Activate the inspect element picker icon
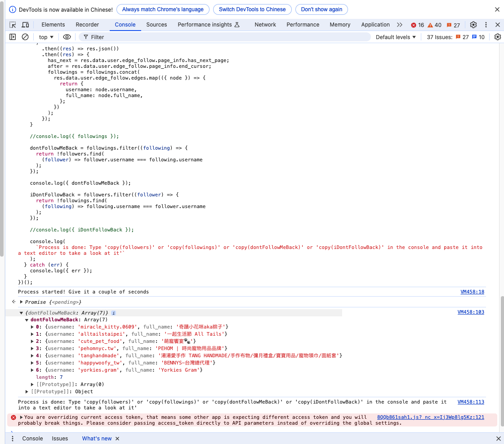504x444 pixels. 13,25
